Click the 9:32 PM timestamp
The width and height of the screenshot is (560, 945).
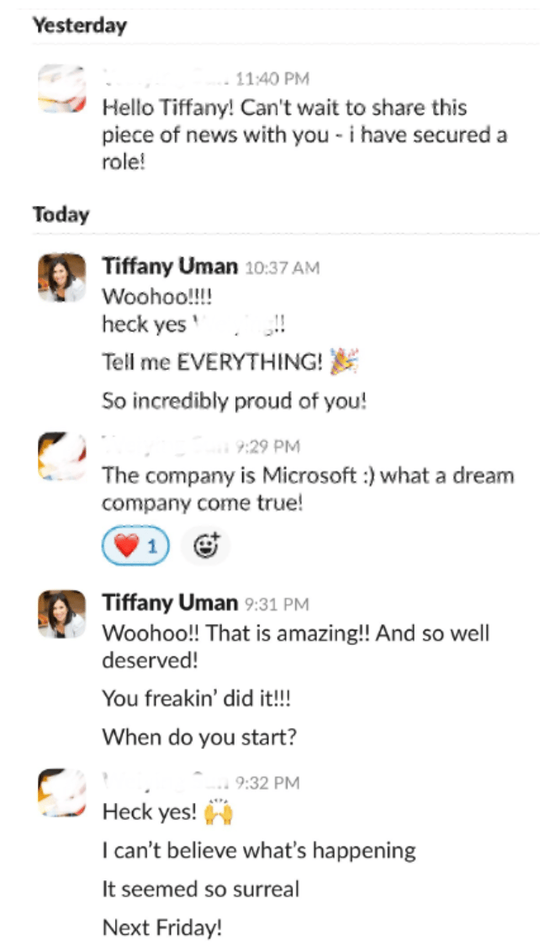[267, 784]
